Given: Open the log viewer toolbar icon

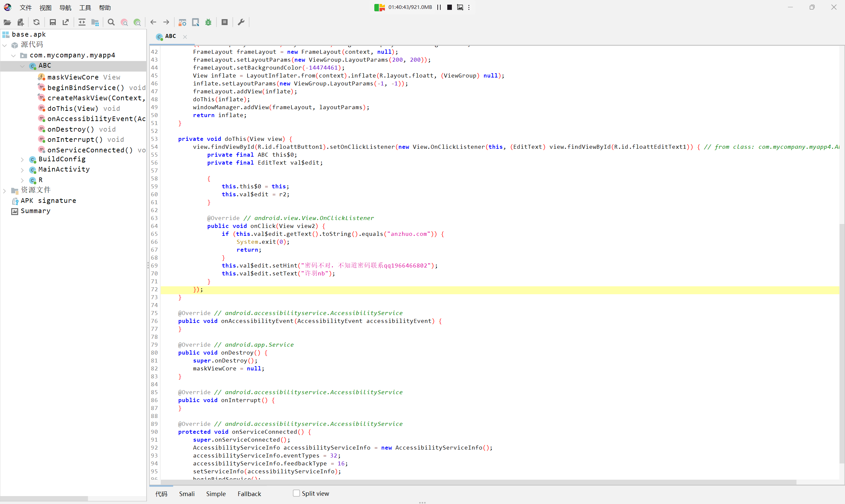Looking at the screenshot, I should 224,22.
